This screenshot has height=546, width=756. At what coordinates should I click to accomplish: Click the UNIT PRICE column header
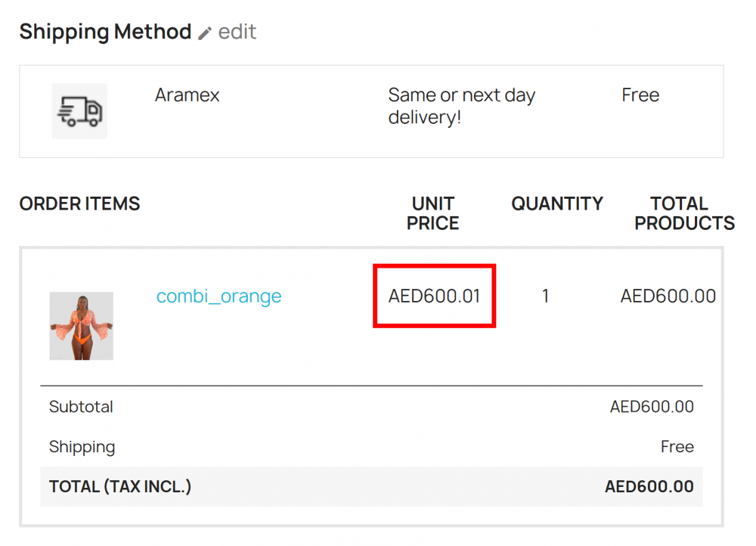coord(433,213)
